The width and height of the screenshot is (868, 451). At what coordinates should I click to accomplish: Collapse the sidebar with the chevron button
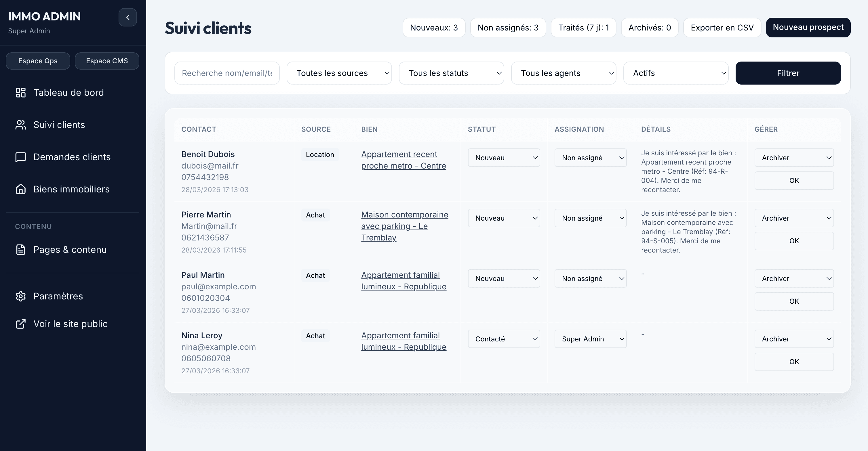coord(127,17)
